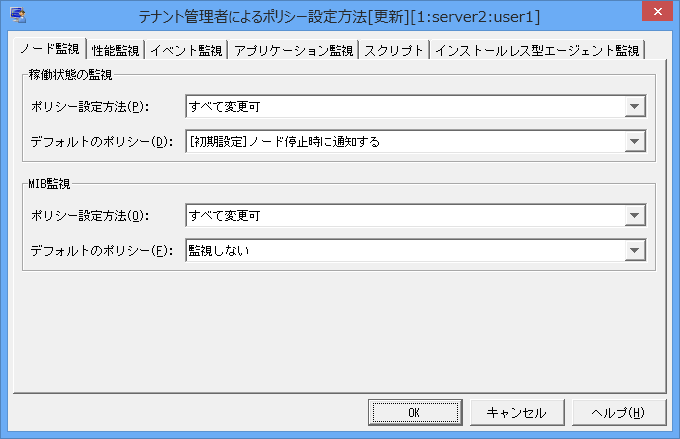Click the MIB監視 group heading

49,184
